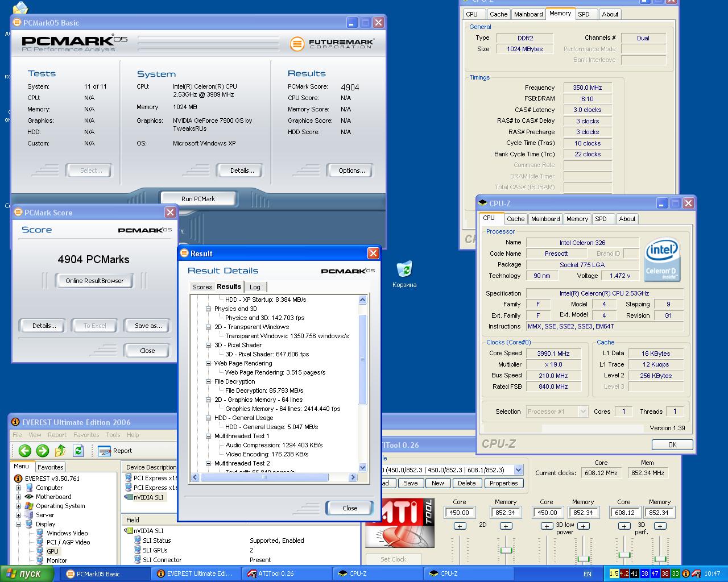This screenshot has height=582, width=728.
Task: Click EVEREST back arrow icon
Action: point(24,451)
